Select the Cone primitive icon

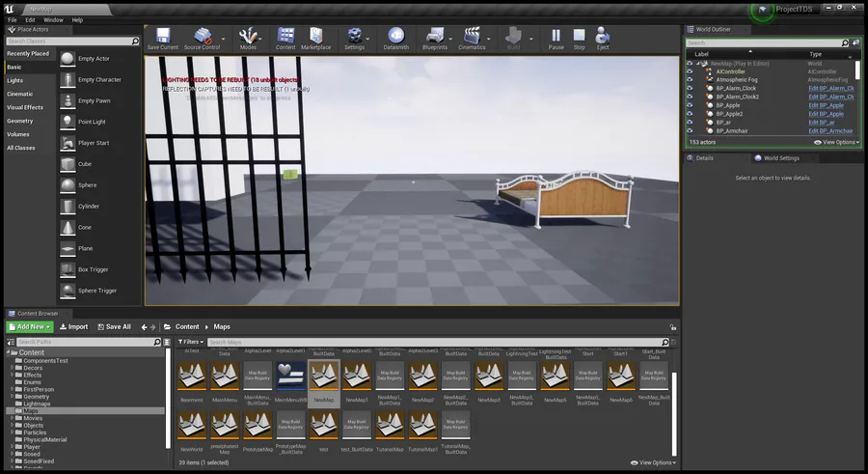(x=68, y=227)
